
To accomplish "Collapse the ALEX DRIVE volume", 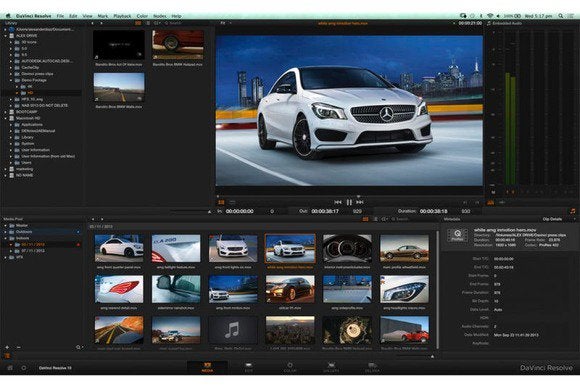I will coord(6,36).
